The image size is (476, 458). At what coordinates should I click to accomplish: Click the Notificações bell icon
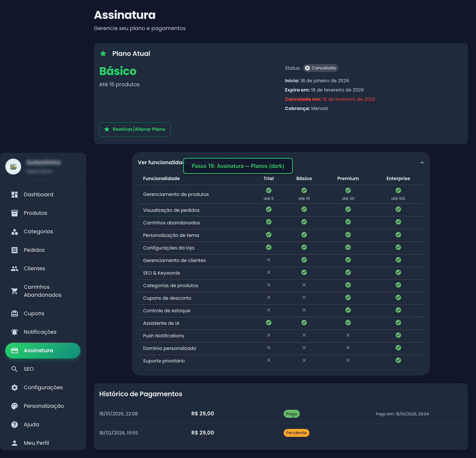click(15, 332)
